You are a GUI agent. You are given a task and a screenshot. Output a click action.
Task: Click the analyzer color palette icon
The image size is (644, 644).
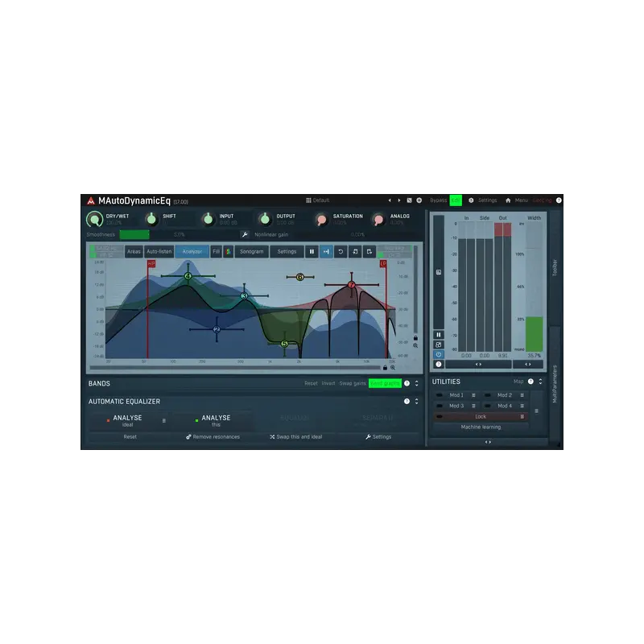click(x=229, y=251)
